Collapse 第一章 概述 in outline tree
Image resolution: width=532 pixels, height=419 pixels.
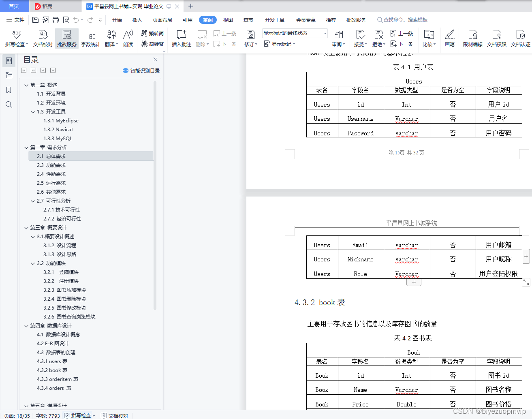pyautogui.click(x=26, y=85)
